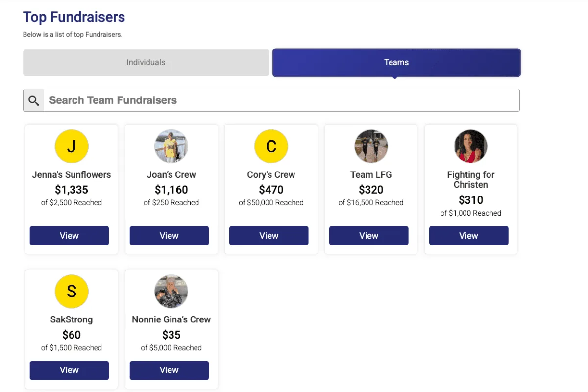This screenshot has height=392, width=588.
Task: Click Jenna's Sunflowers yellow 'J' avatar
Action: click(x=72, y=146)
